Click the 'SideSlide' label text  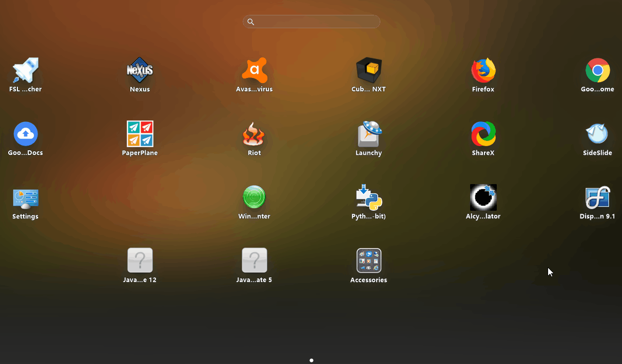[x=598, y=153]
